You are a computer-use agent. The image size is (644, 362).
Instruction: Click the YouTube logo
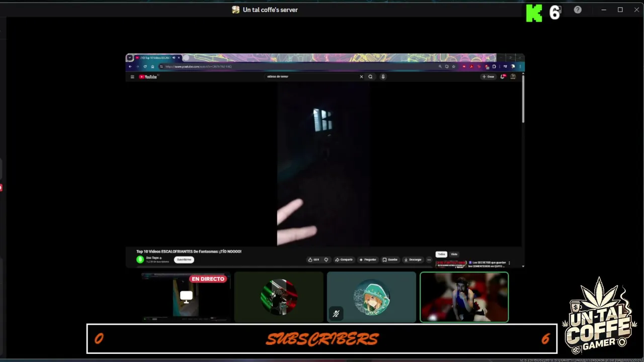point(148,77)
